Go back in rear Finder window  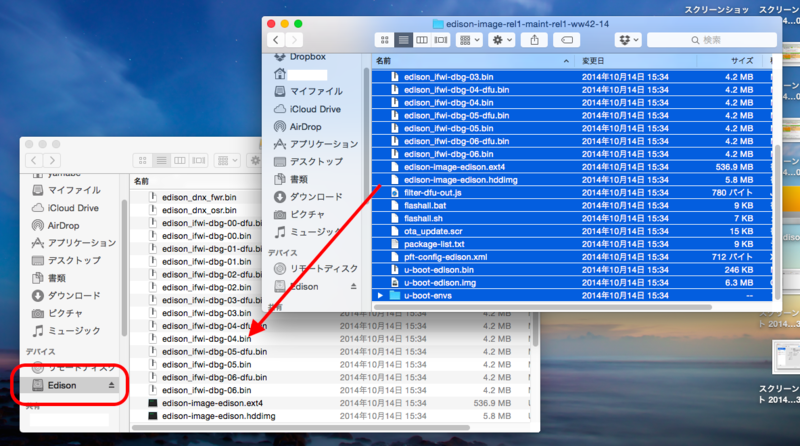pos(34,160)
